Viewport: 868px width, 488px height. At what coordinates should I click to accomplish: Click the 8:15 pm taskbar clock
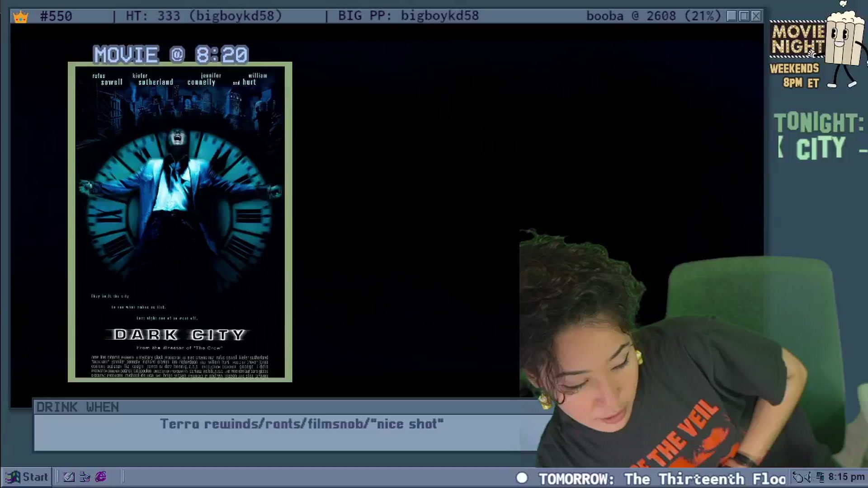click(x=846, y=477)
